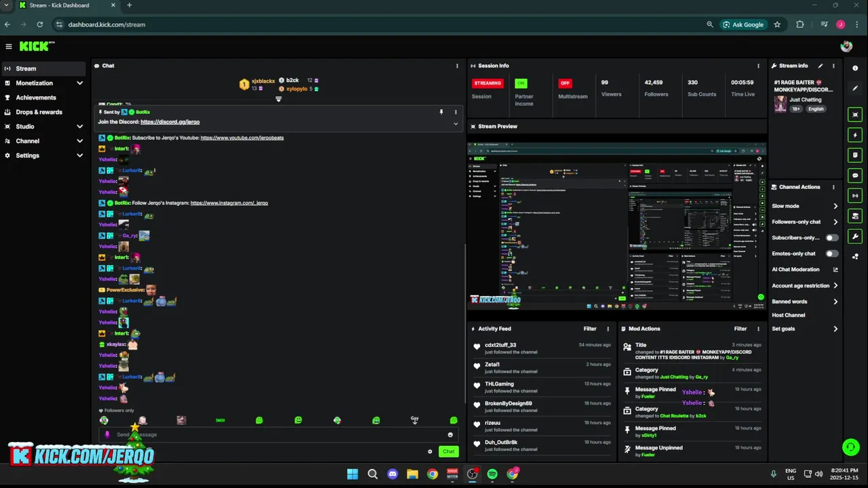868x488 pixels.
Task: Open the profile avatar at top right
Action: [846, 46]
